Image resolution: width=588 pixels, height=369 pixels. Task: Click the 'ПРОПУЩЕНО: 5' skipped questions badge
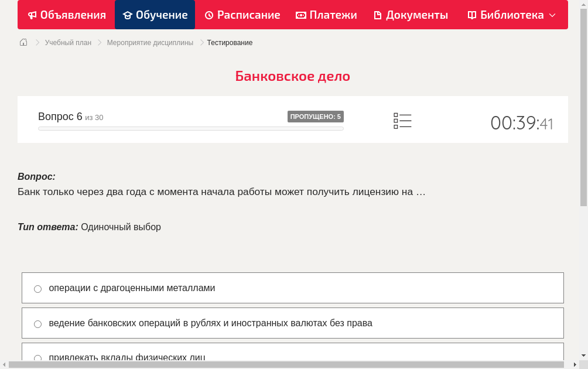pyautogui.click(x=316, y=117)
